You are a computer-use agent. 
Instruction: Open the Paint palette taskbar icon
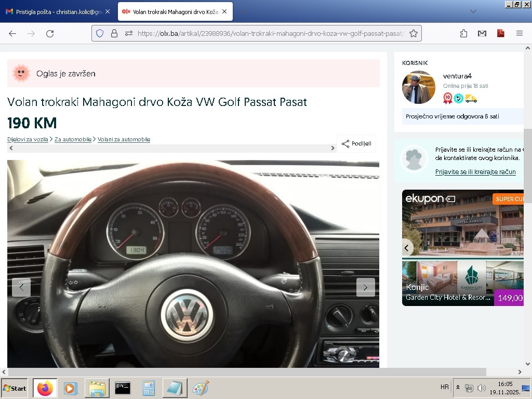tap(201, 388)
